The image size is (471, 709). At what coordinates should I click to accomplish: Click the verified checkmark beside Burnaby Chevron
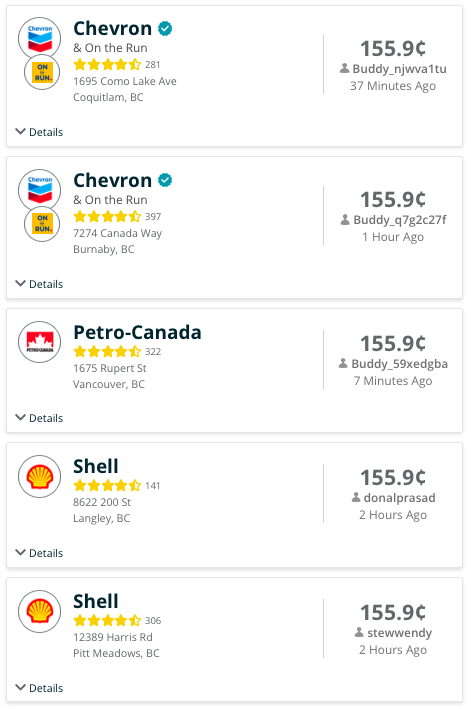[165, 180]
